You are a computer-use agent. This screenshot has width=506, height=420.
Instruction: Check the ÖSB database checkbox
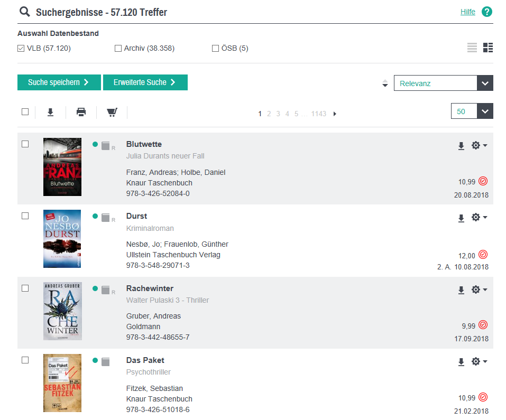[x=215, y=49]
